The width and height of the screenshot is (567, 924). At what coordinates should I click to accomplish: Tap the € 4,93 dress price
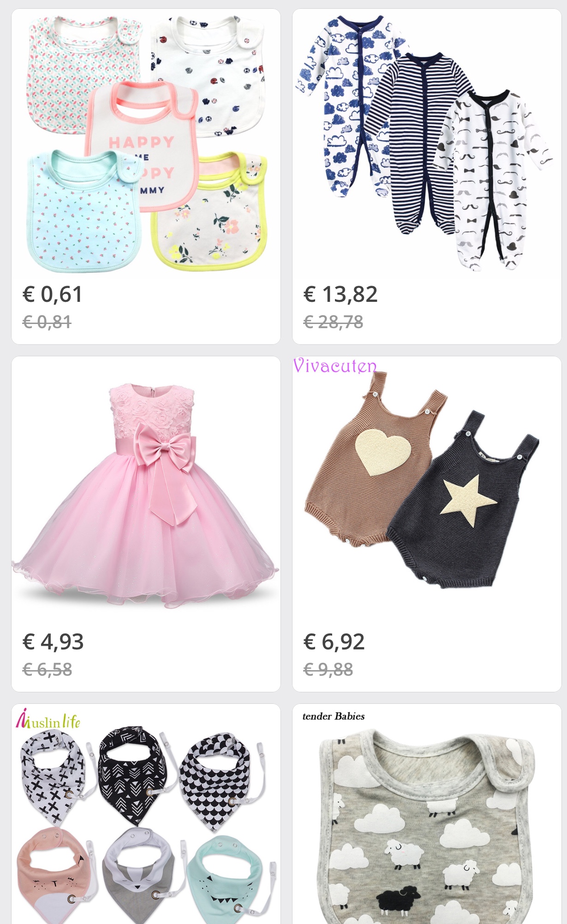[53, 642]
